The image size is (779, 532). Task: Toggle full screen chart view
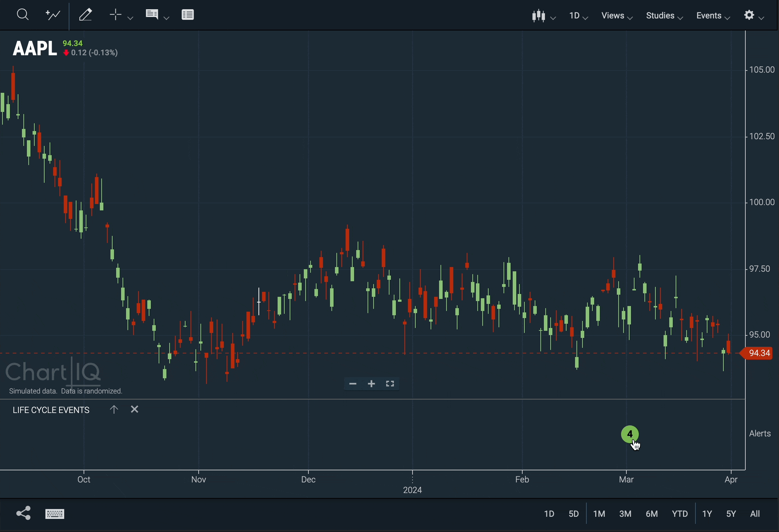(391, 384)
